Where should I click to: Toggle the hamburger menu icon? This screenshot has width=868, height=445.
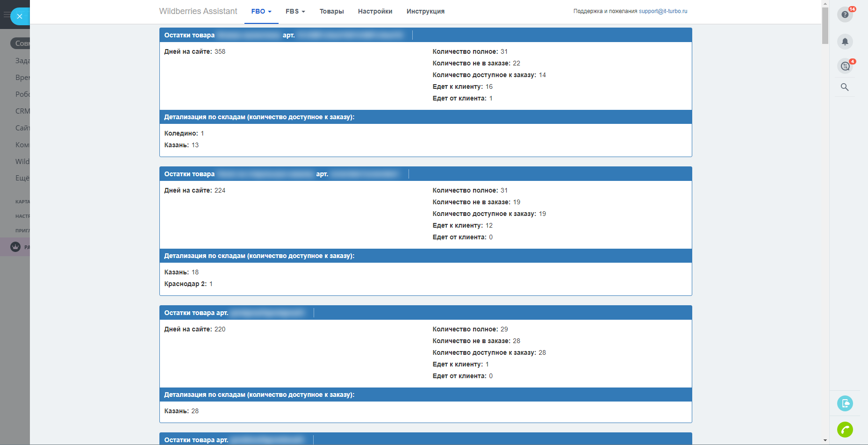[6, 15]
